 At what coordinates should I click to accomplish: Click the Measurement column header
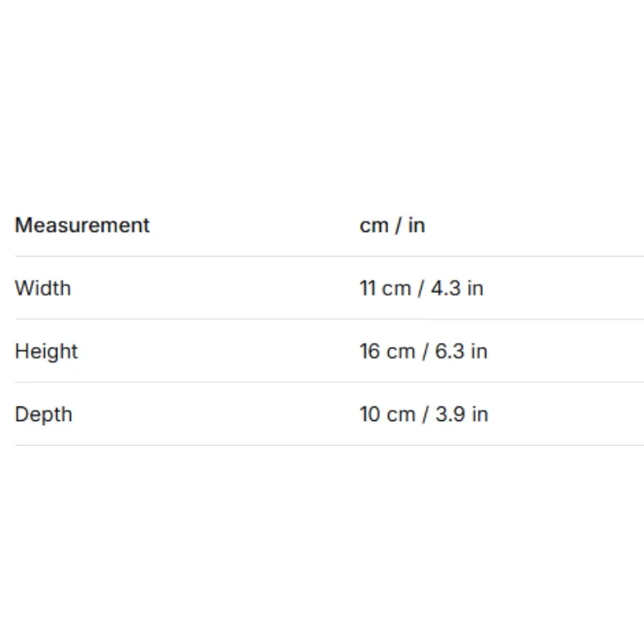click(x=82, y=225)
